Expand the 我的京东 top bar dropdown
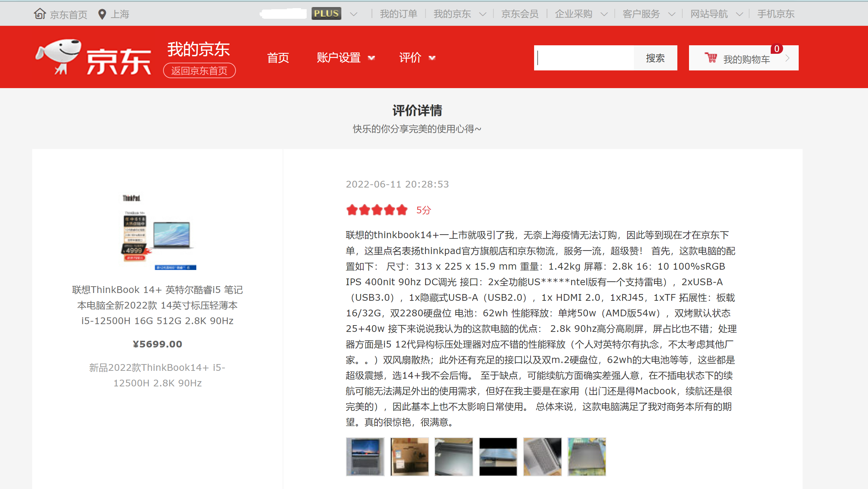The height and width of the screenshot is (489, 868). pos(482,14)
